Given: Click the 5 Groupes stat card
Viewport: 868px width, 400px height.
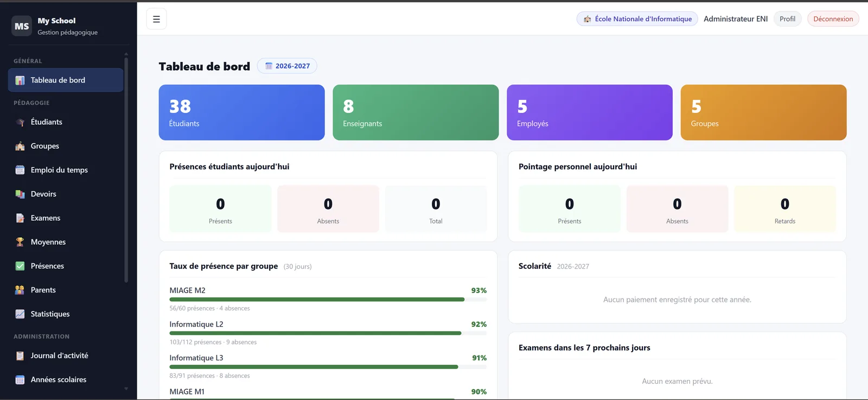Looking at the screenshot, I should click(763, 112).
